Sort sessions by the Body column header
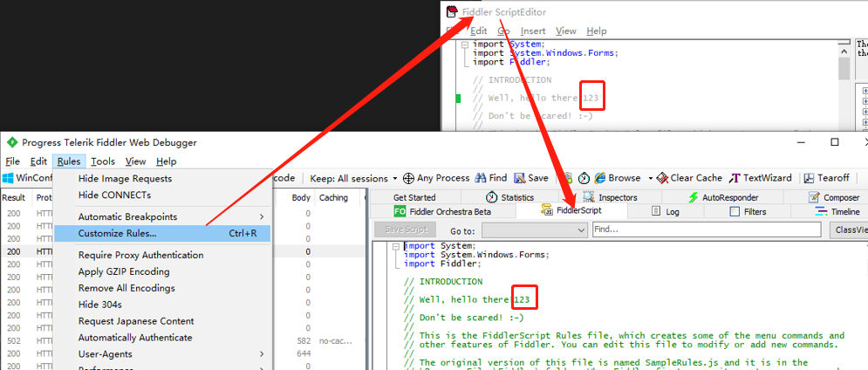 pos(301,198)
